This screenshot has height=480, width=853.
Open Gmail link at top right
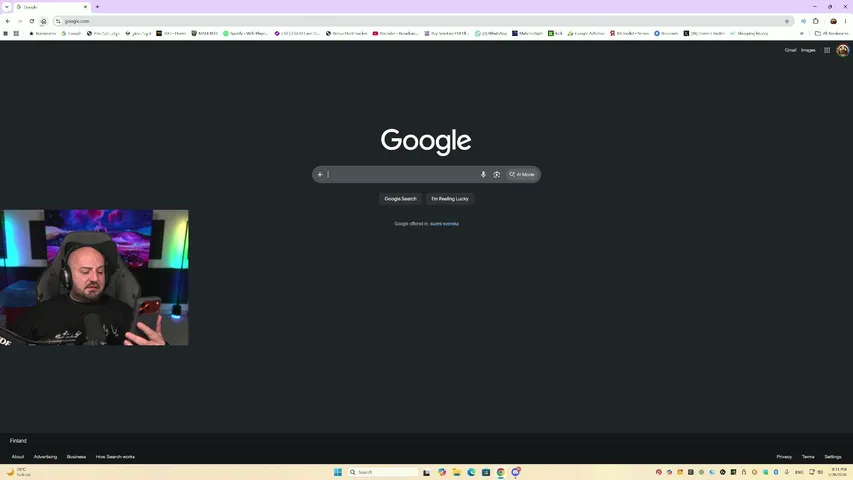(790, 50)
